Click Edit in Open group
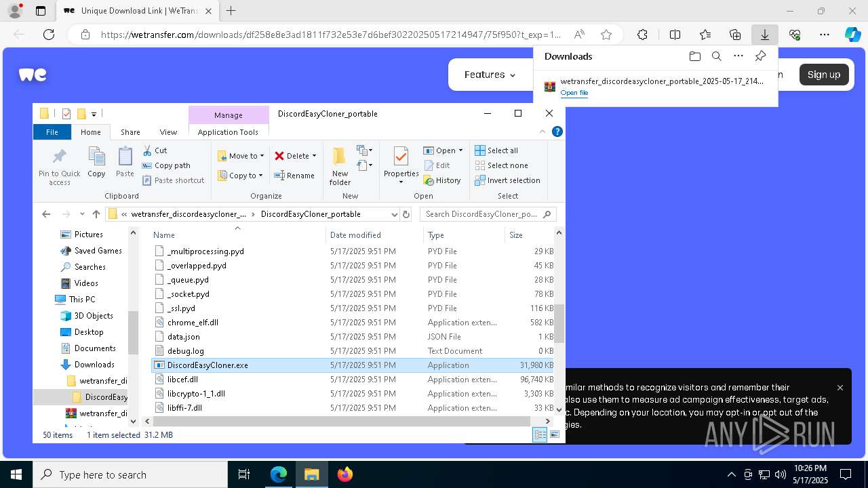 tap(437, 165)
